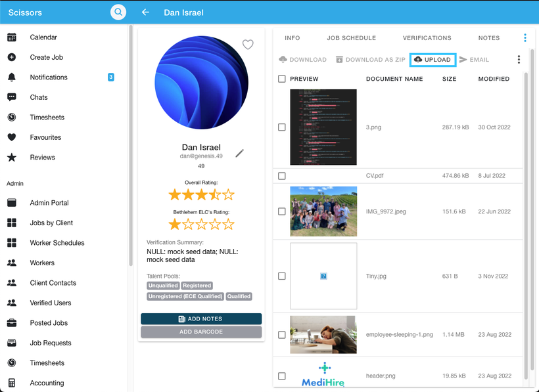This screenshot has height=392, width=539.
Task: Click the search magnifier icon
Action: pos(118,12)
